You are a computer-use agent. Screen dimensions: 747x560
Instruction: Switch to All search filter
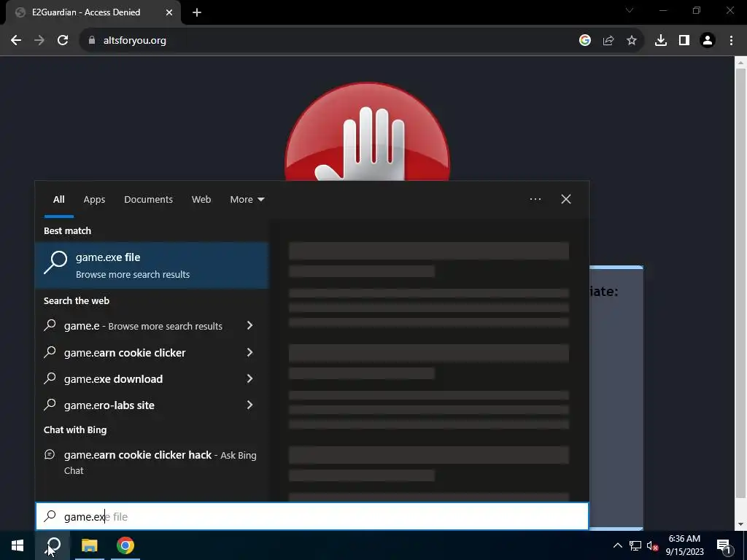point(58,200)
